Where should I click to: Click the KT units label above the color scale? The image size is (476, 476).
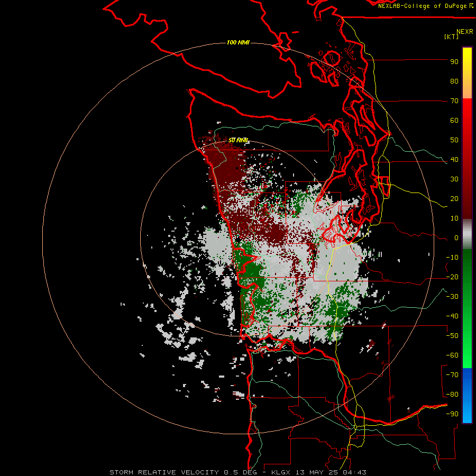(452, 36)
